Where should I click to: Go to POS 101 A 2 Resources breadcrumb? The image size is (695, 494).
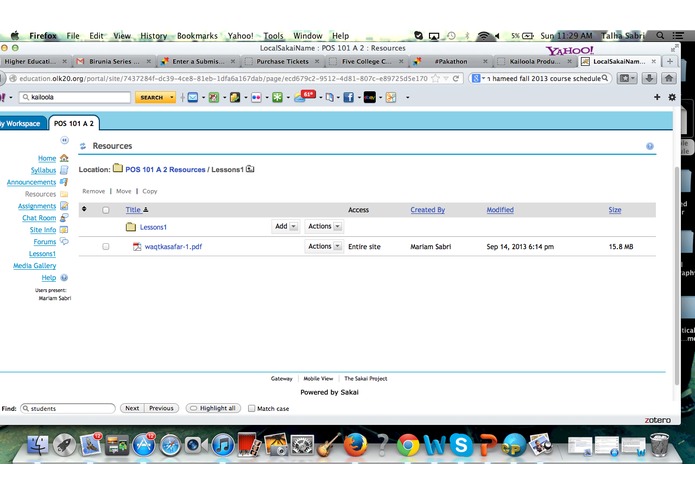pos(165,170)
